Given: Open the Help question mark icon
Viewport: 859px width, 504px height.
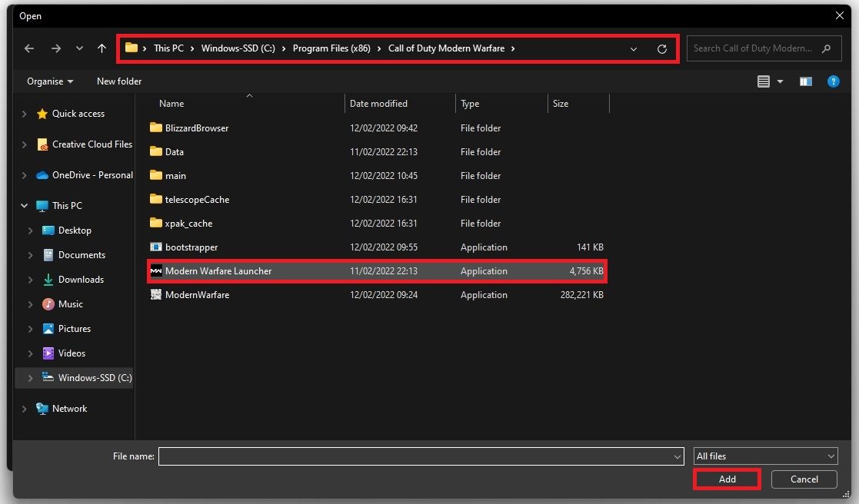Looking at the screenshot, I should [x=833, y=81].
